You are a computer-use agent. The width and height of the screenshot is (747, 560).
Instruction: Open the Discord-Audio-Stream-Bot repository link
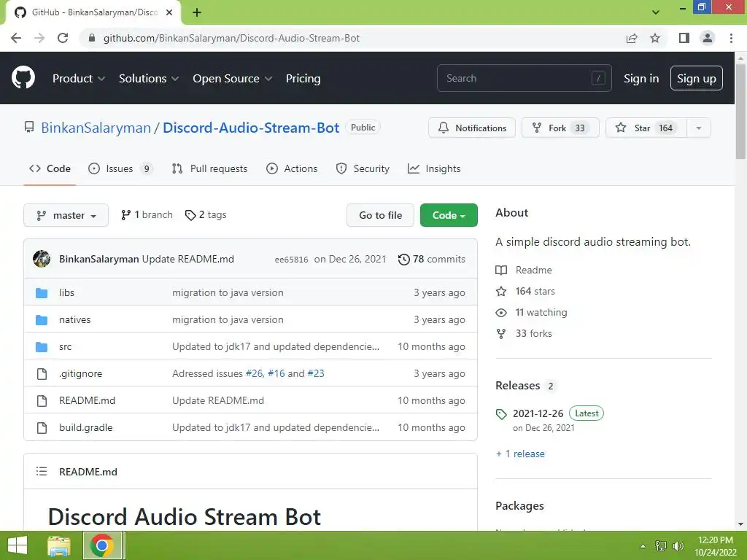(251, 128)
